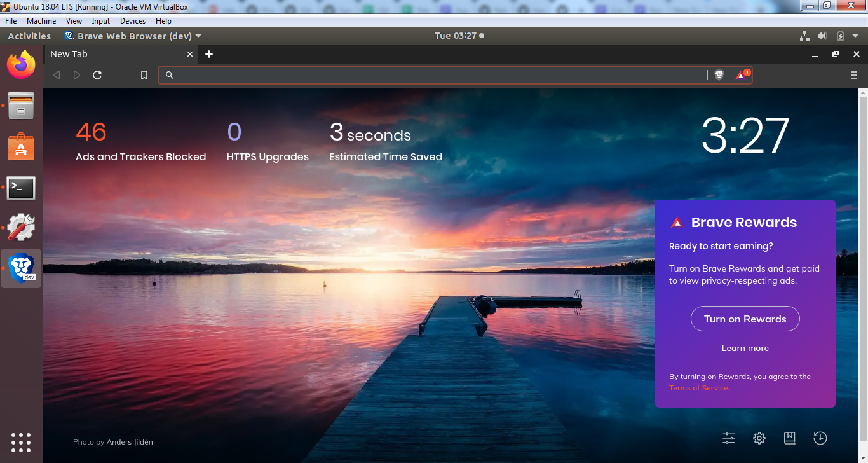This screenshot has width=868, height=463.
Task: Open settings via gear icon on dashboard
Action: [759, 438]
